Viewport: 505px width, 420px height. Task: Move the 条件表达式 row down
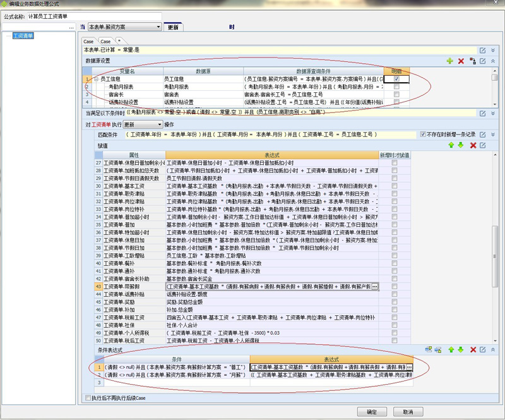point(461,350)
